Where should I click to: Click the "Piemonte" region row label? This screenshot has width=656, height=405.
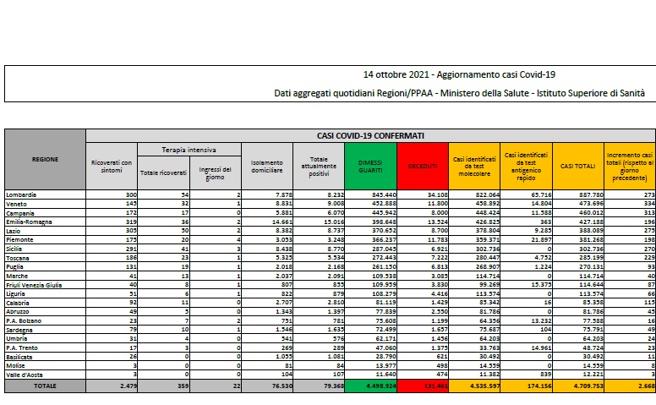[x=19, y=240]
